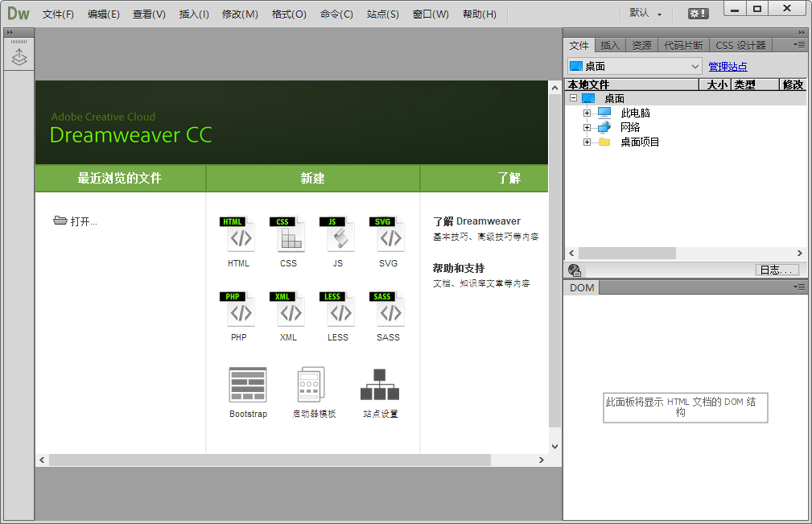This screenshot has width=812, height=524.
Task: Collapse right panels with double-arrow
Action: (x=802, y=32)
